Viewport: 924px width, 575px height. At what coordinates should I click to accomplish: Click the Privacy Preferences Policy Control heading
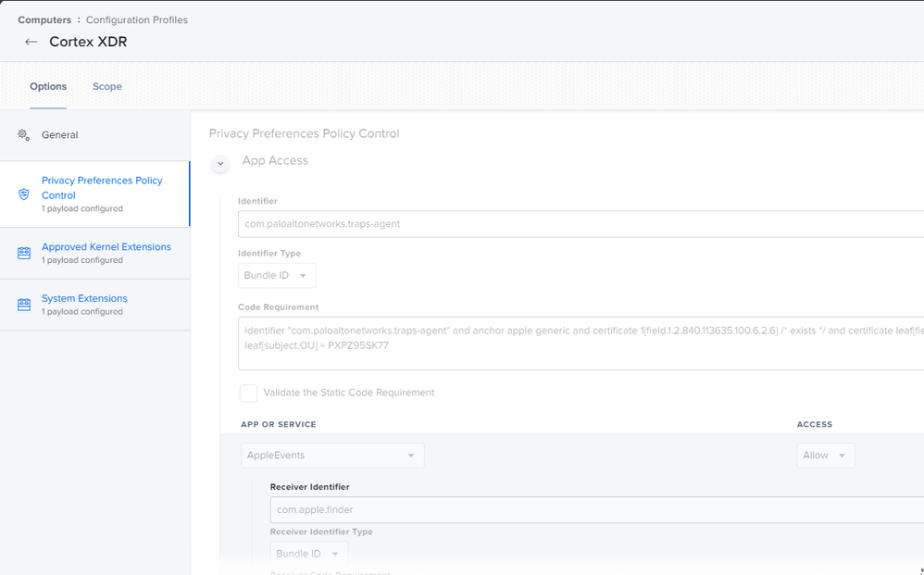point(304,133)
